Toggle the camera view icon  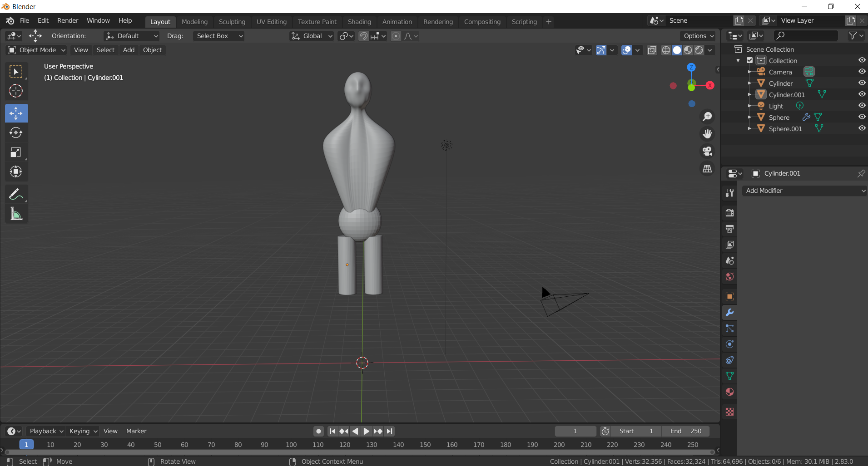pos(707,151)
